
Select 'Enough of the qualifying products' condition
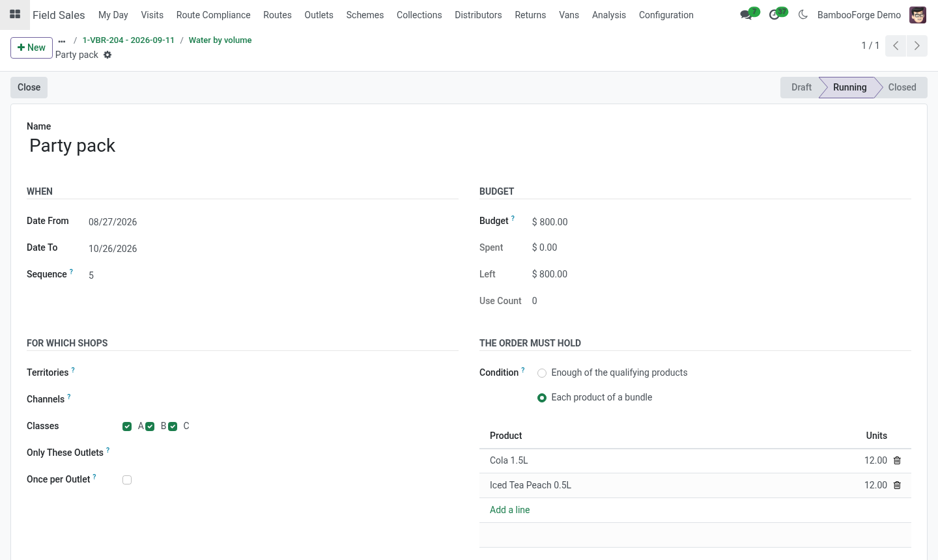542,373
